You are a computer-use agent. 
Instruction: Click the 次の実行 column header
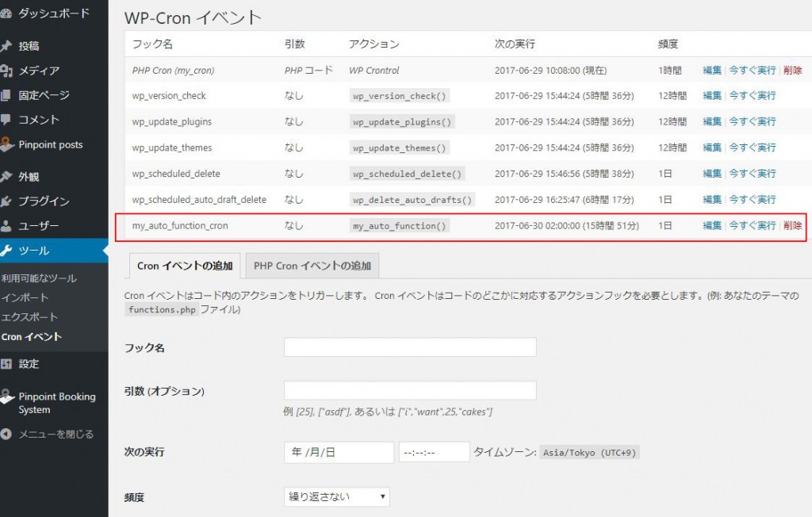tap(515, 44)
